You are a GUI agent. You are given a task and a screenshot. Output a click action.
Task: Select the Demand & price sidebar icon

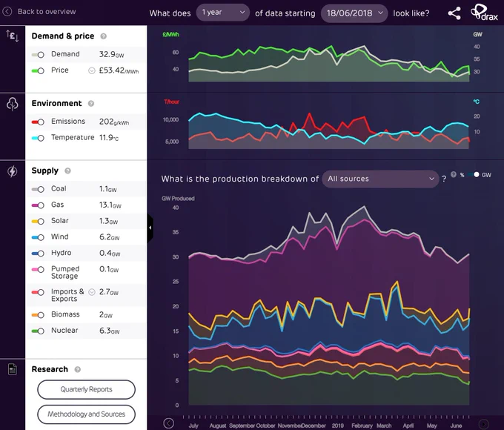coord(12,36)
